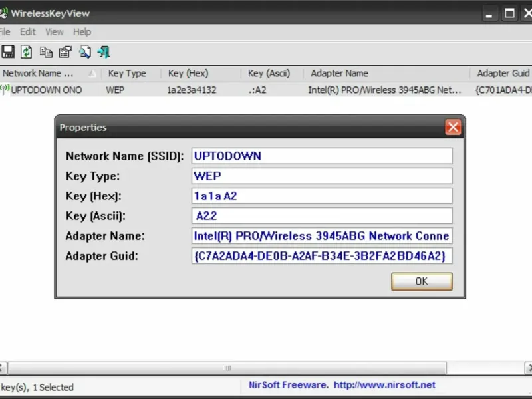Image resolution: width=532 pixels, height=399 pixels.
Task: Minimize the WirelessKeyView window
Action: (489, 14)
